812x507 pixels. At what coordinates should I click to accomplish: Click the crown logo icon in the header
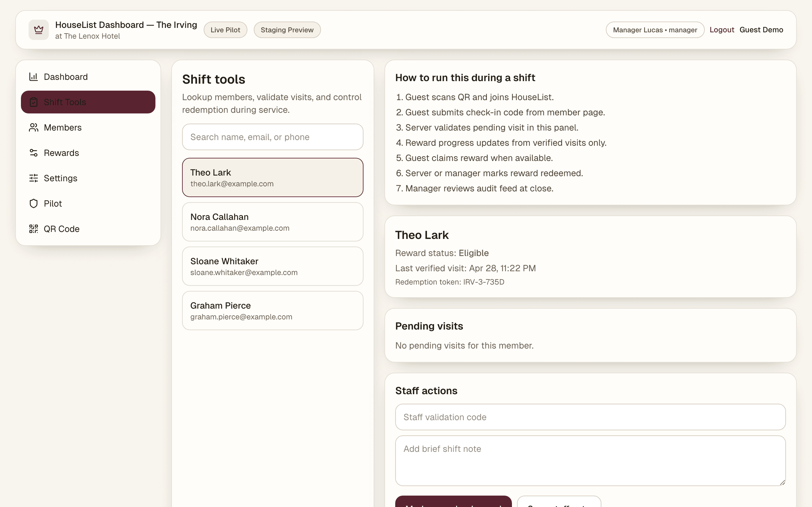[x=38, y=29]
